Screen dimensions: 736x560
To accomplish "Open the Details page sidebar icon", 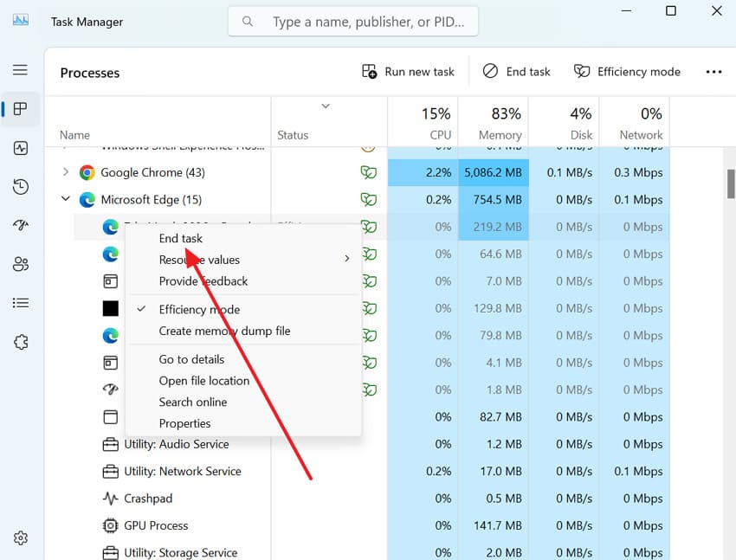I will [21, 303].
